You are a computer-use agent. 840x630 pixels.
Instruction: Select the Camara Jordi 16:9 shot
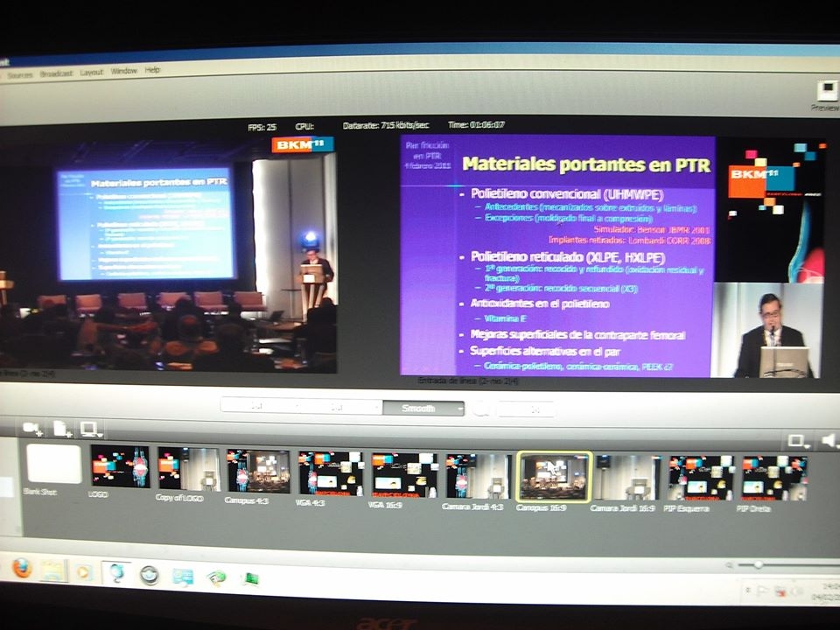point(627,478)
